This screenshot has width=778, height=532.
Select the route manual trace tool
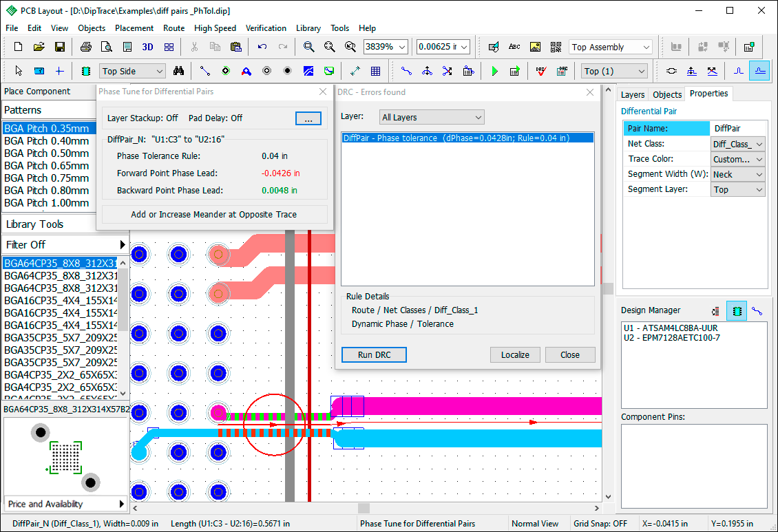tap(406, 71)
